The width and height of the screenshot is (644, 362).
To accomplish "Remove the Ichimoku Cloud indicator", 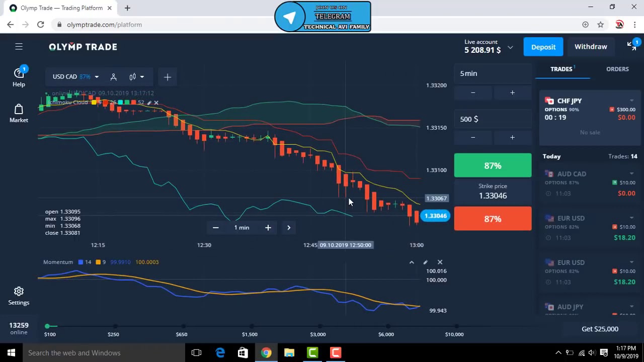I will (156, 103).
